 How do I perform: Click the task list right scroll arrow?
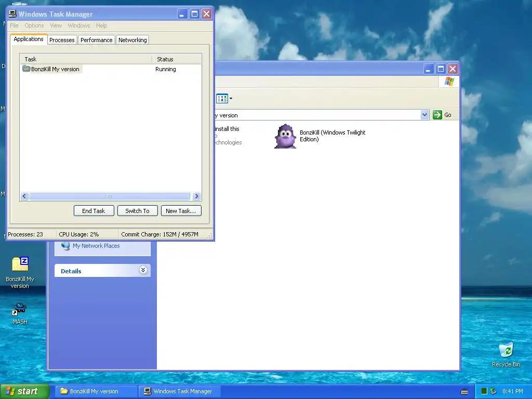coord(196,196)
